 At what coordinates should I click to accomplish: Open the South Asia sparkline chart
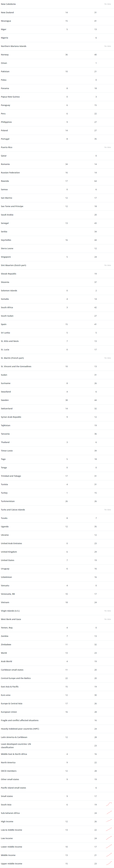[109, 804]
